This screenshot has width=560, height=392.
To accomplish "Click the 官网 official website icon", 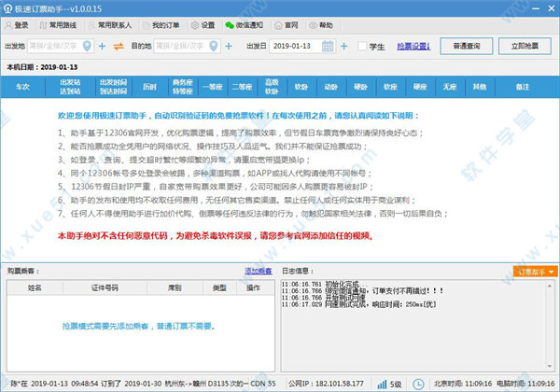I will click(x=287, y=24).
